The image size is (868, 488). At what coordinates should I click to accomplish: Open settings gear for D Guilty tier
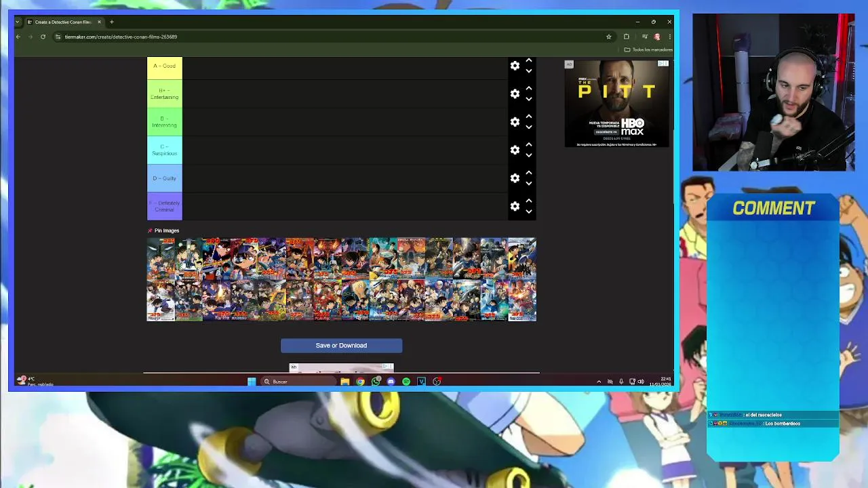point(515,178)
